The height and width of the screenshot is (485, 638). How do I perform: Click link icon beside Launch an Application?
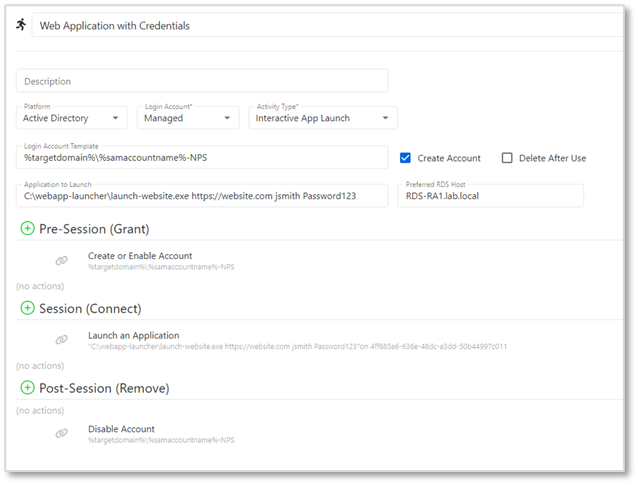tap(61, 340)
